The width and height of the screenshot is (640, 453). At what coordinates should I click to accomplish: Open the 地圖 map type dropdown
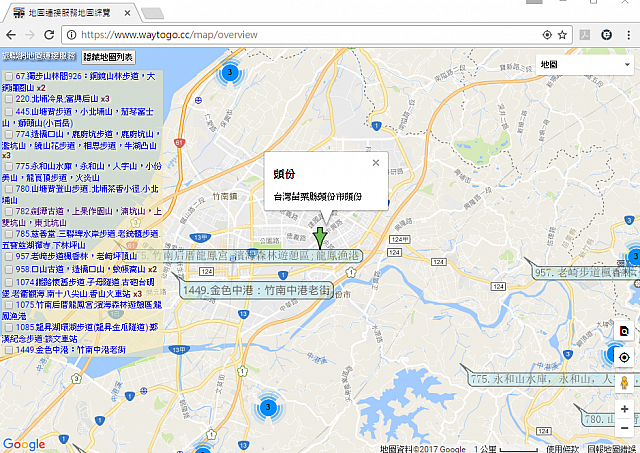pyautogui.click(x=584, y=64)
